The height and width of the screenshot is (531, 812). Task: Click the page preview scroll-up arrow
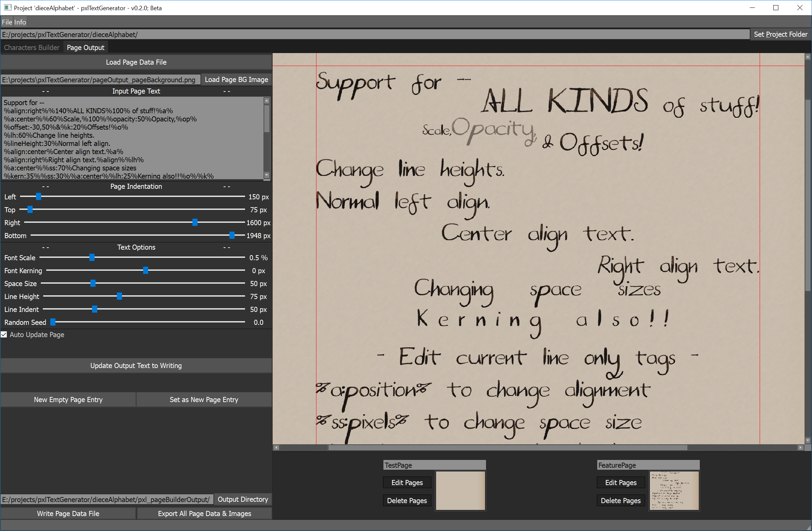click(808, 57)
